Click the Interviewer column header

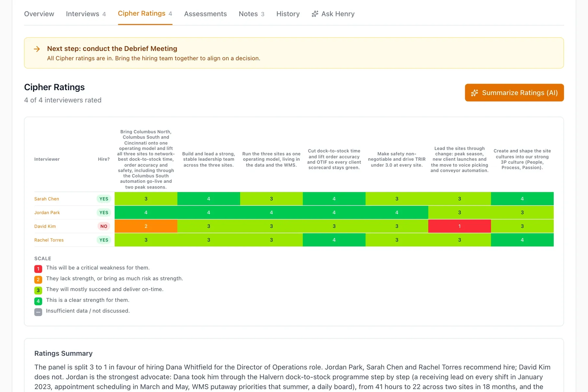pos(47,159)
